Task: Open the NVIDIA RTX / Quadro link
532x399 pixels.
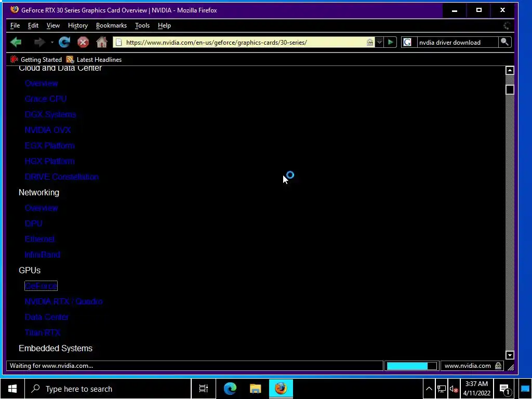Action: pyautogui.click(x=63, y=302)
